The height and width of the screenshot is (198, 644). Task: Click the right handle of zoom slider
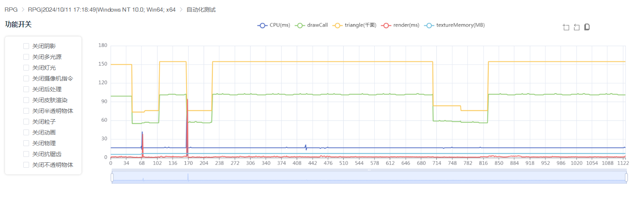(627, 177)
